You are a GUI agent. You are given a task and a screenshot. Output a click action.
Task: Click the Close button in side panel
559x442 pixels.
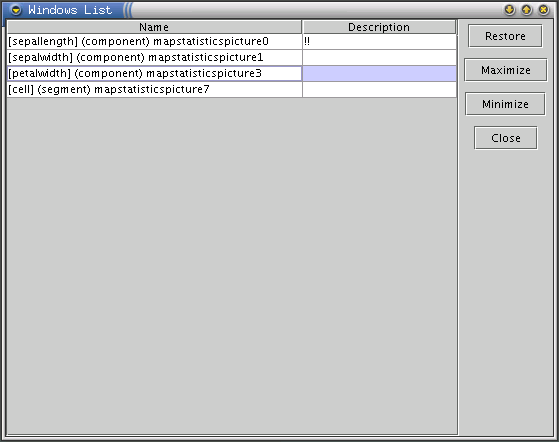[506, 138]
